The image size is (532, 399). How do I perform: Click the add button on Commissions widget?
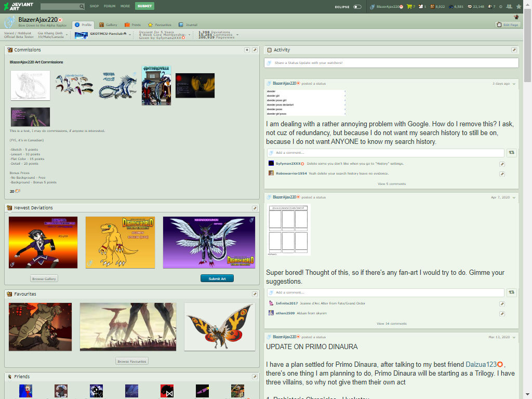[x=247, y=50]
